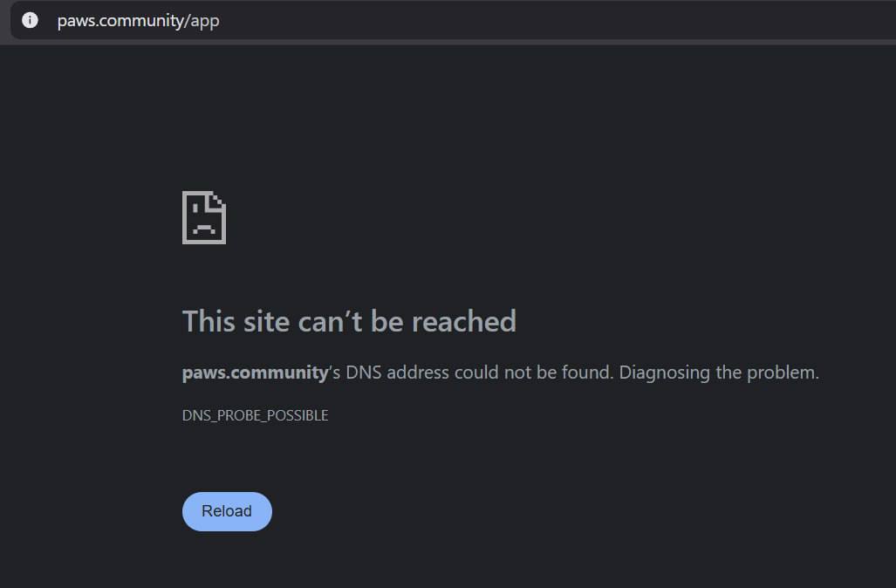896x588 pixels.
Task: Click the sad page error icon
Action: click(x=204, y=218)
